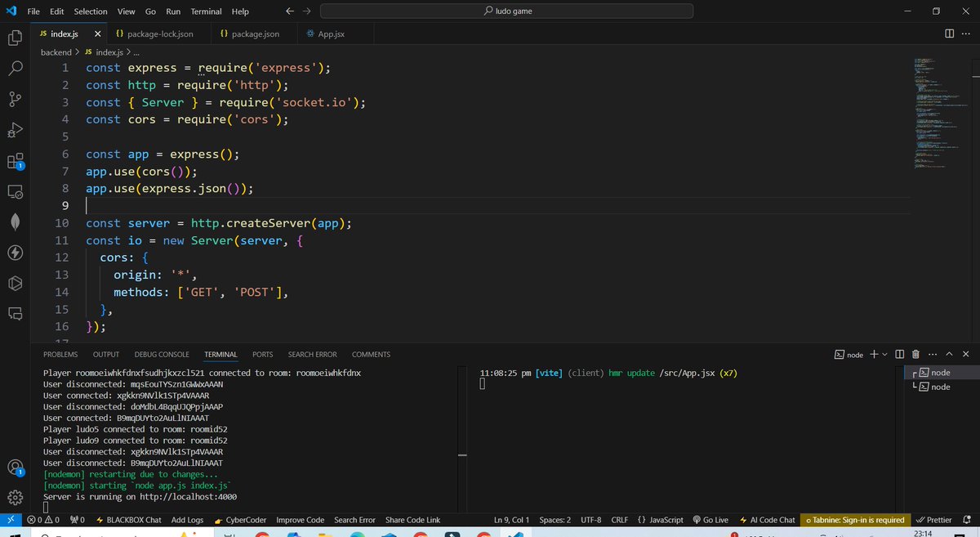Go back with navigation arrow

click(x=291, y=11)
